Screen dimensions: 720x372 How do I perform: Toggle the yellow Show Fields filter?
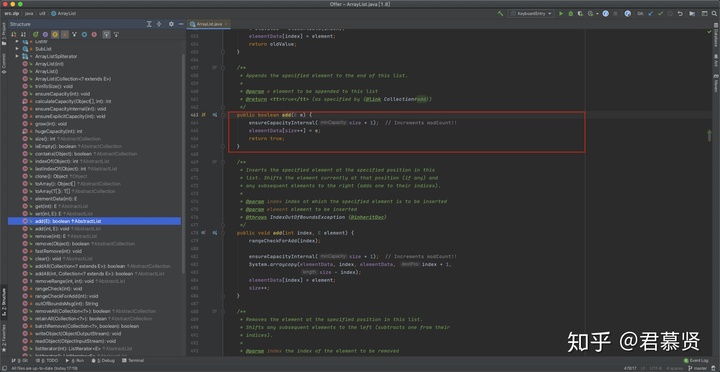click(x=55, y=34)
